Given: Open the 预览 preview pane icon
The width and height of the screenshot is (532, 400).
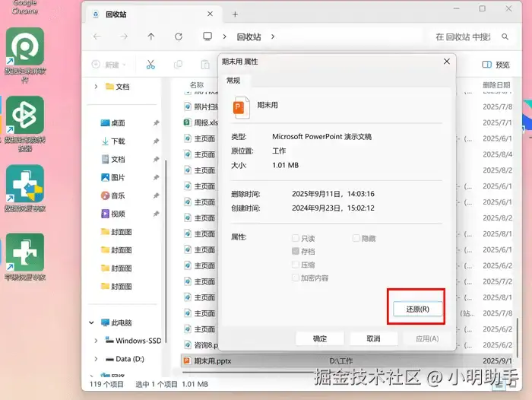Looking at the screenshot, I should coord(486,65).
